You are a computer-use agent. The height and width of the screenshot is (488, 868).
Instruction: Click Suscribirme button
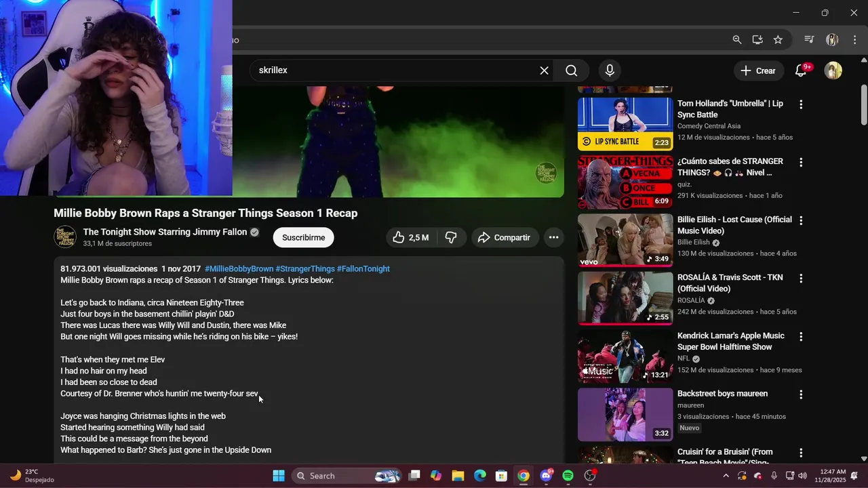[x=304, y=237]
